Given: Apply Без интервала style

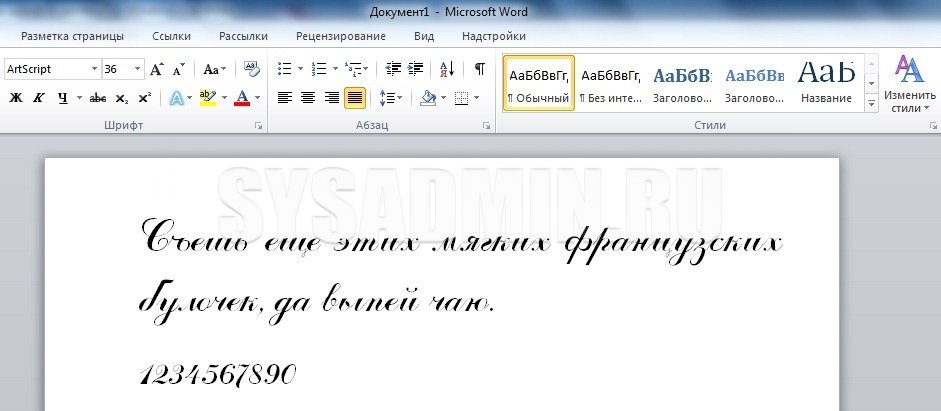Looking at the screenshot, I should point(611,83).
